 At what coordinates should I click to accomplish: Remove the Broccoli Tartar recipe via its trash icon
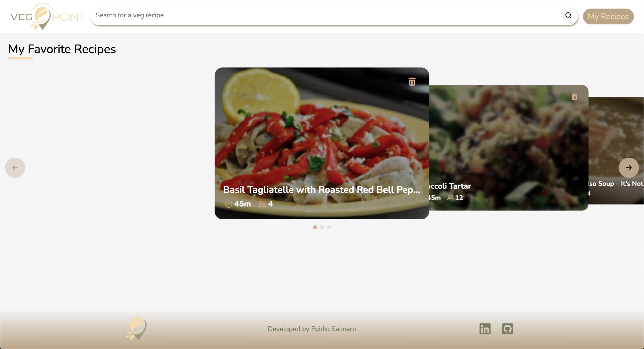pyautogui.click(x=574, y=96)
